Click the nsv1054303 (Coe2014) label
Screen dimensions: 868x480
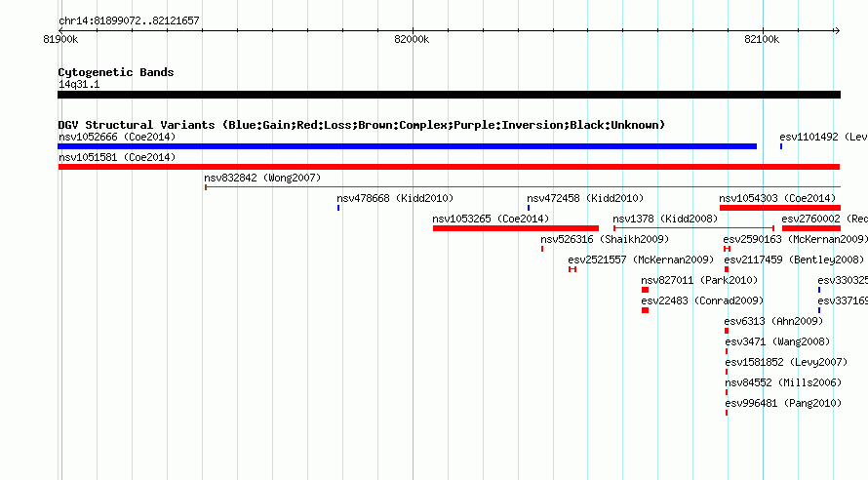click(x=777, y=198)
